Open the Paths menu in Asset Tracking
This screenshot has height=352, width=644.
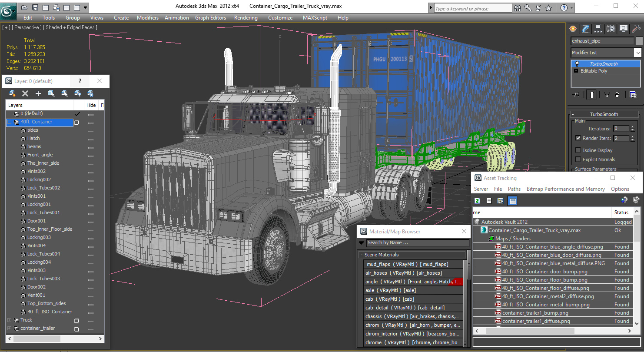[514, 189]
